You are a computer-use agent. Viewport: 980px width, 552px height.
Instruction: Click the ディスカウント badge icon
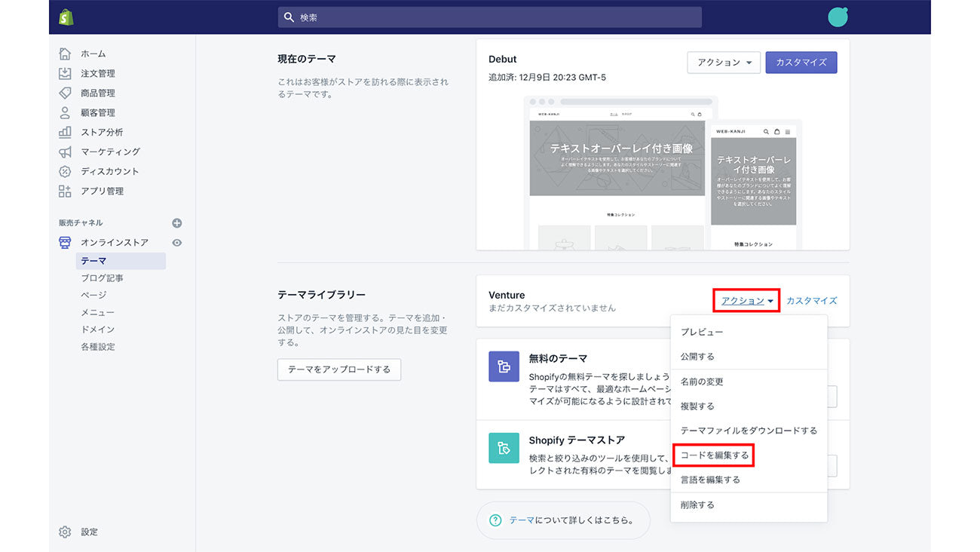click(65, 171)
